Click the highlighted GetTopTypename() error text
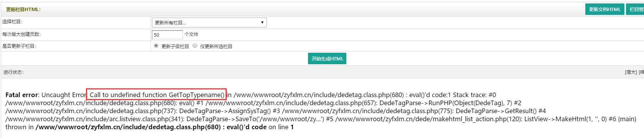Image resolution: width=644 pixels, height=138 pixels. coord(157,95)
